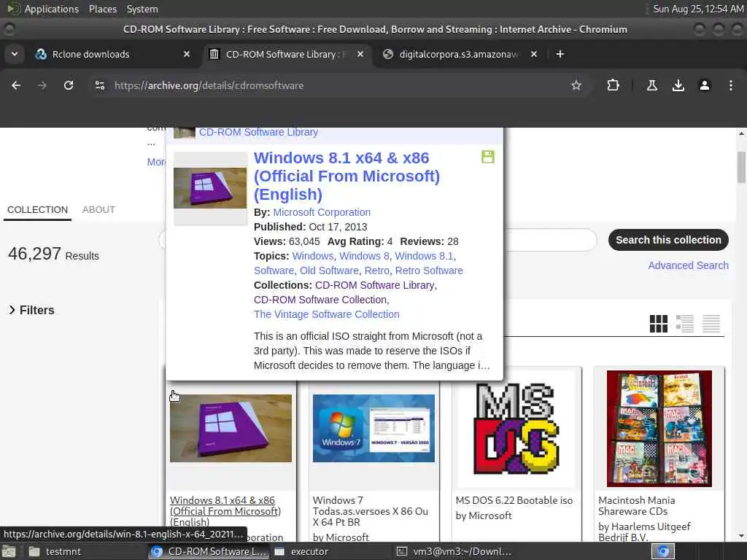Bookmark this page with the star icon

click(576, 85)
